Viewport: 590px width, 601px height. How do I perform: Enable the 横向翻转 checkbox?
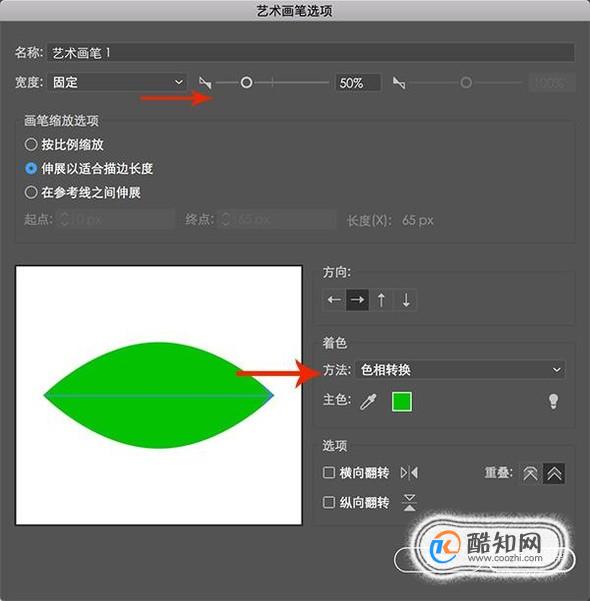[329, 473]
